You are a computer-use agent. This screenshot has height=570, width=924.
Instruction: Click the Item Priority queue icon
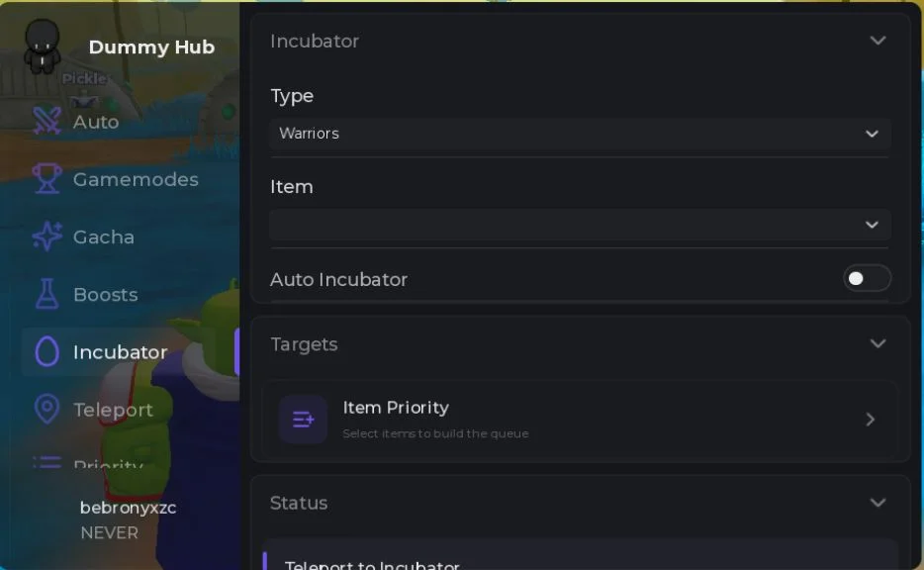tap(303, 420)
